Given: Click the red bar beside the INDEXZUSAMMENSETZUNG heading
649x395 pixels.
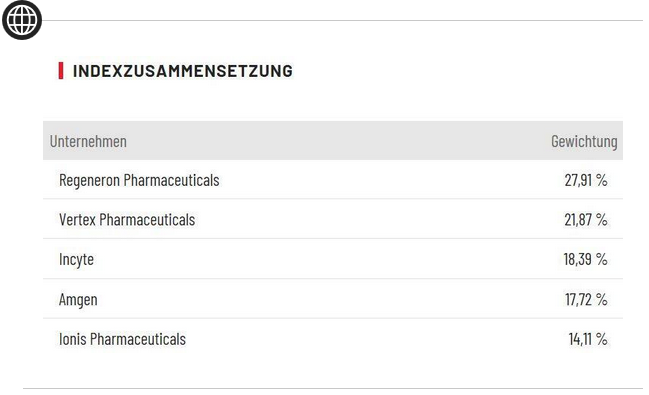Looking at the screenshot, I should (61, 70).
